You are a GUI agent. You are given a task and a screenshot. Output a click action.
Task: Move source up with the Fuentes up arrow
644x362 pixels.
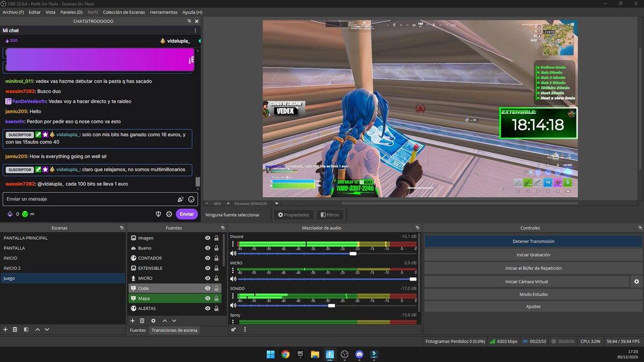(165, 320)
